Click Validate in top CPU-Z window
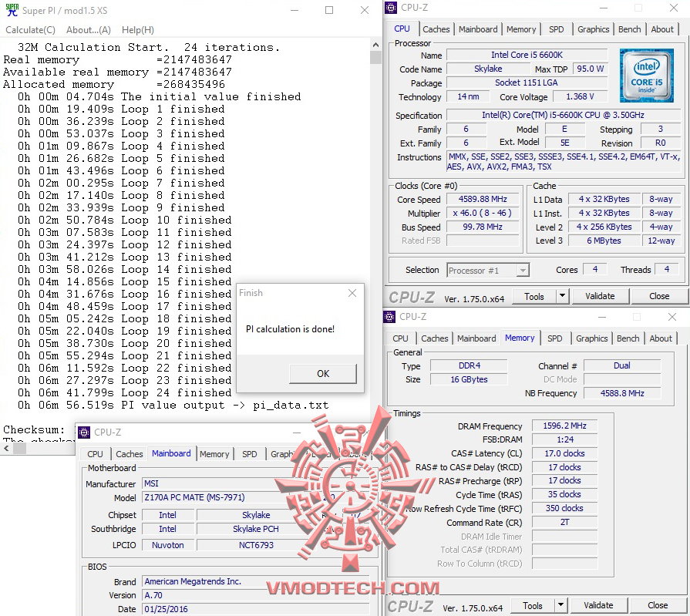 [600, 297]
